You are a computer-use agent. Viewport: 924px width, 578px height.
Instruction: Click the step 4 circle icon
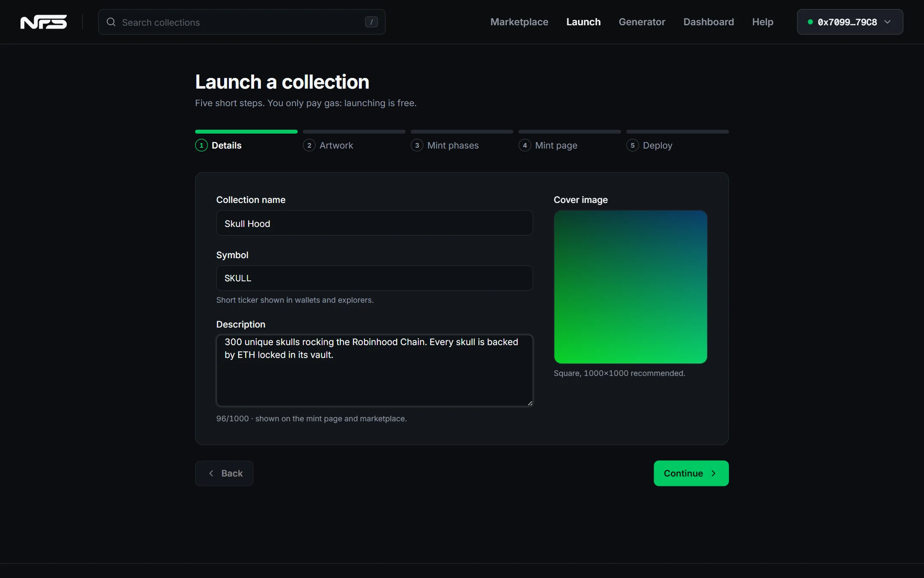pyautogui.click(x=525, y=146)
